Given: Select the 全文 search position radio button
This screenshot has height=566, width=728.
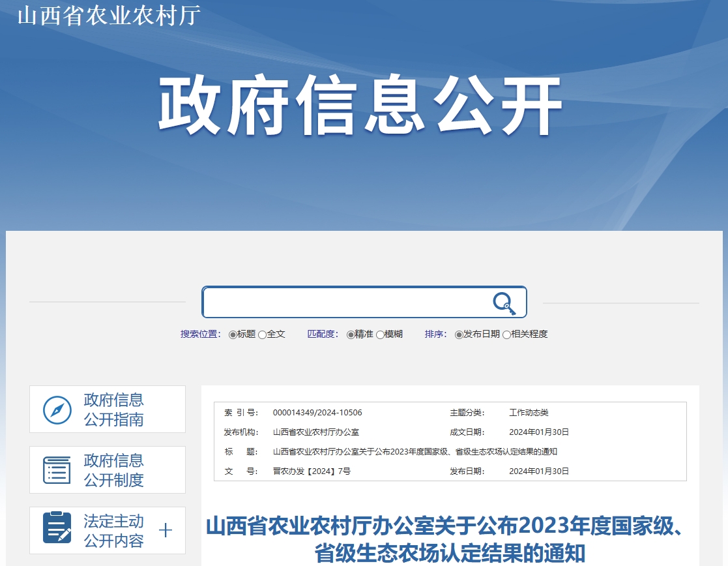Looking at the screenshot, I should pyautogui.click(x=262, y=335).
